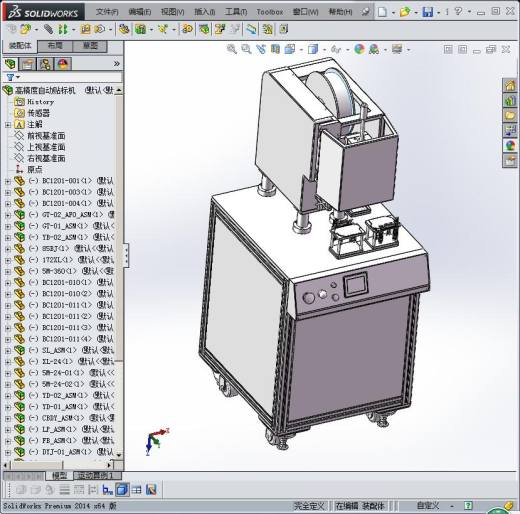Select the 模型 bottom tab
Image resolution: width=520 pixels, height=514 pixels.
pos(59,476)
